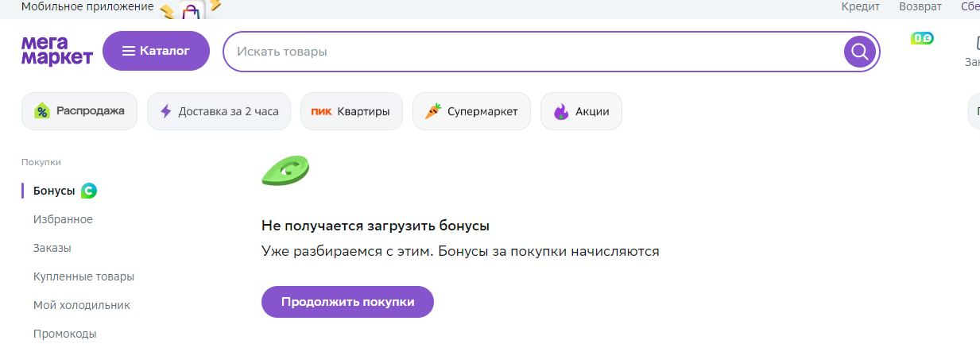This screenshot has width=980, height=344.
Task: Click the Мегамаркет logo
Action: (57, 51)
